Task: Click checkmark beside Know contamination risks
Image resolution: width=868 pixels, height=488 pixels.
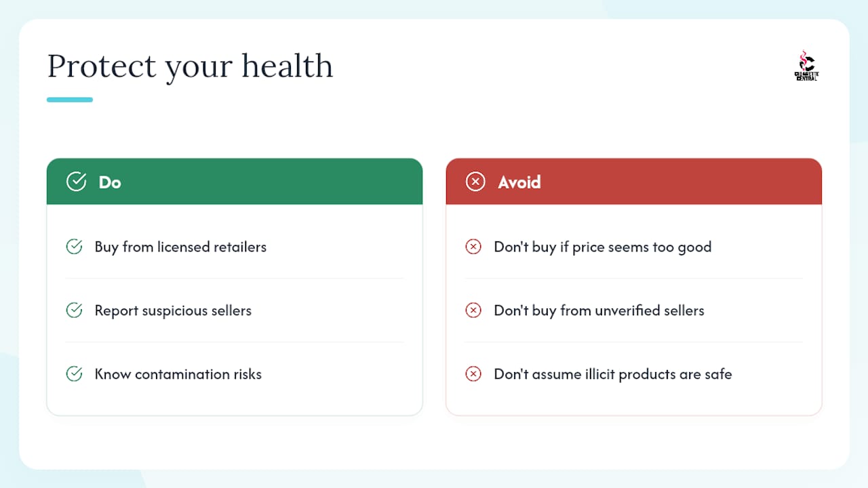Action: click(x=74, y=374)
